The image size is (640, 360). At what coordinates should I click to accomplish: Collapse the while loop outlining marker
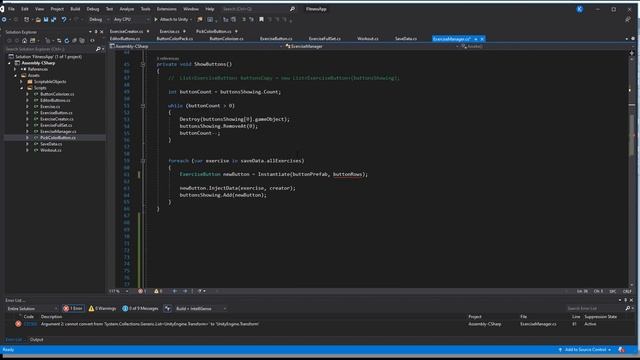point(143,106)
